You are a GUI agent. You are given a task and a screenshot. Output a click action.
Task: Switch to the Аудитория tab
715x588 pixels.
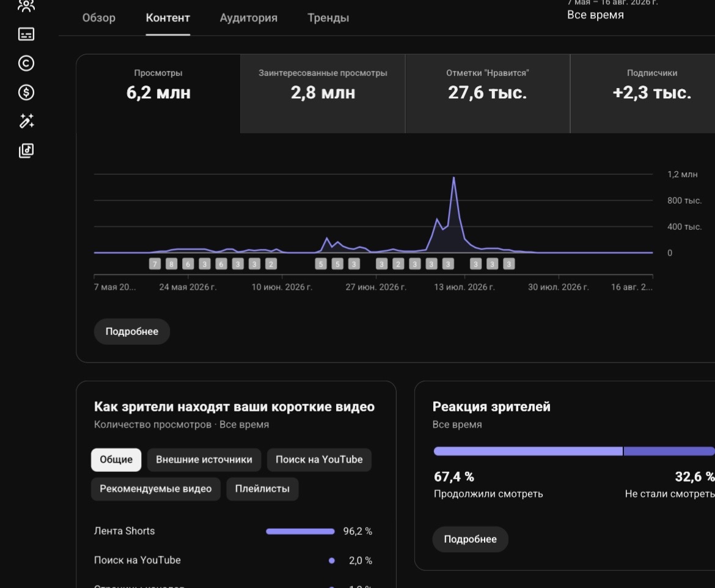tap(249, 18)
